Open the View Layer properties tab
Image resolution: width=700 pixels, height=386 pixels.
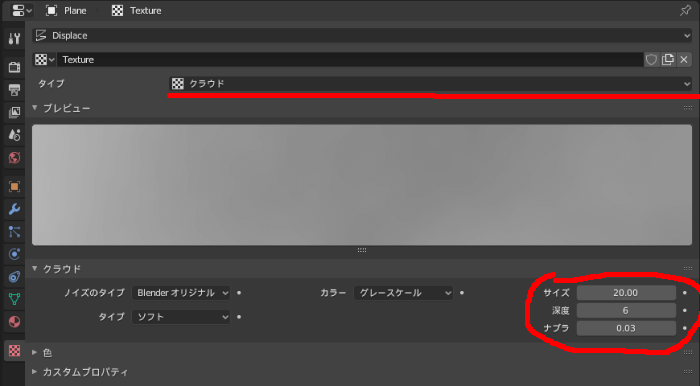point(14,112)
